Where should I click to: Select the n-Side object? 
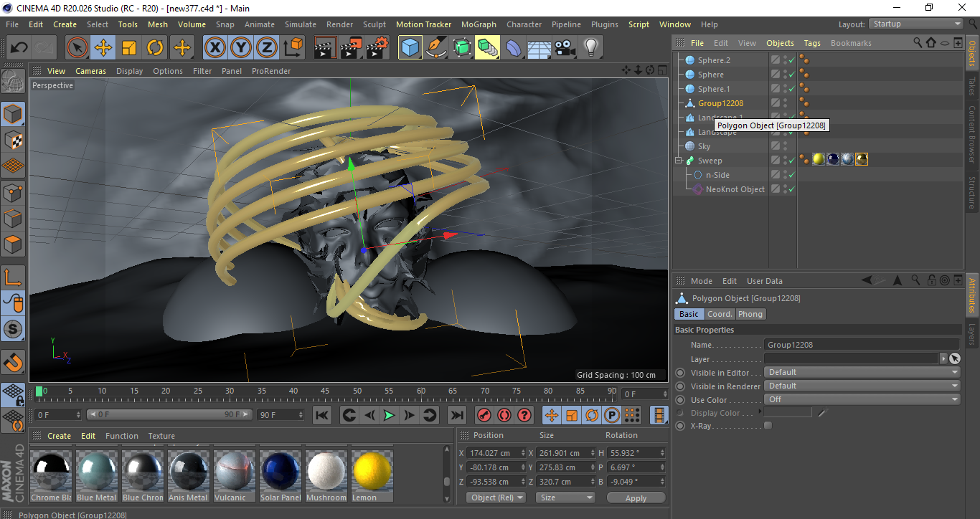click(717, 175)
